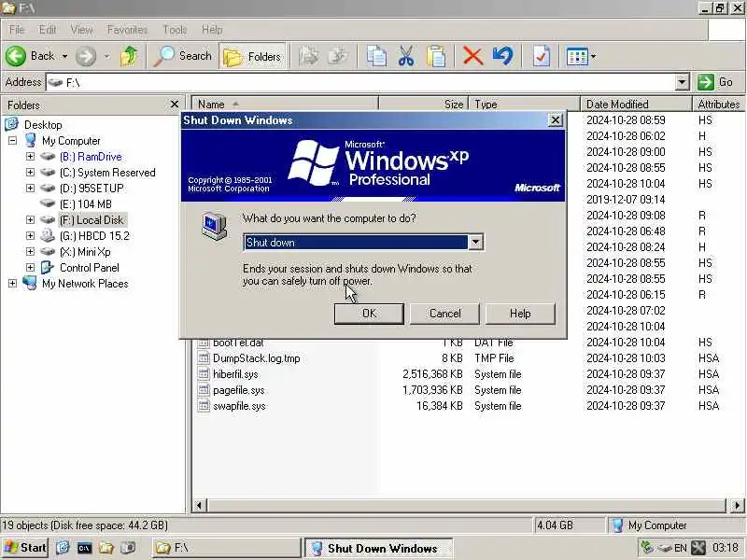Image resolution: width=747 pixels, height=560 pixels.
Task: Open the Edit menu
Action: pyautogui.click(x=48, y=30)
